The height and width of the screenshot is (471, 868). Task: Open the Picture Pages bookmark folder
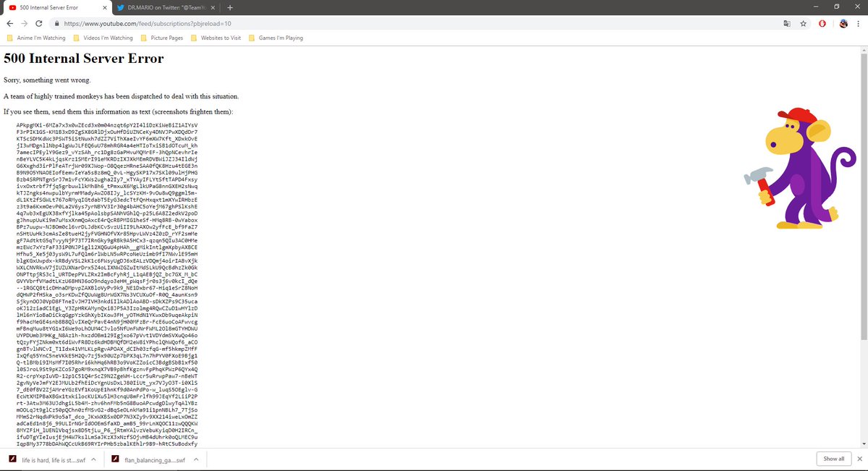tap(162, 38)
